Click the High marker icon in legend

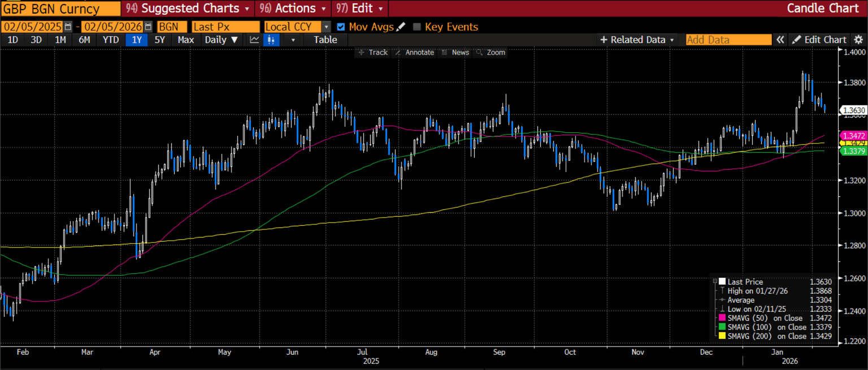point(722,291)
